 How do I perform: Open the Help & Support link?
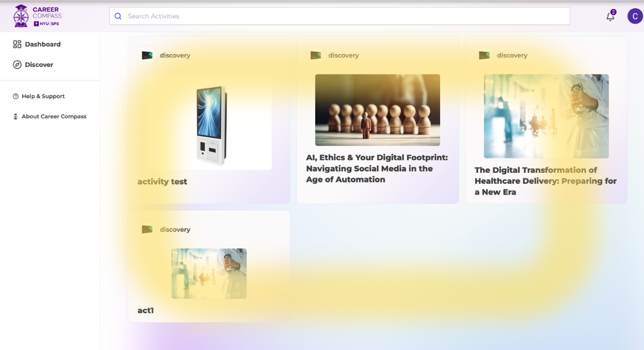[43, 96]
